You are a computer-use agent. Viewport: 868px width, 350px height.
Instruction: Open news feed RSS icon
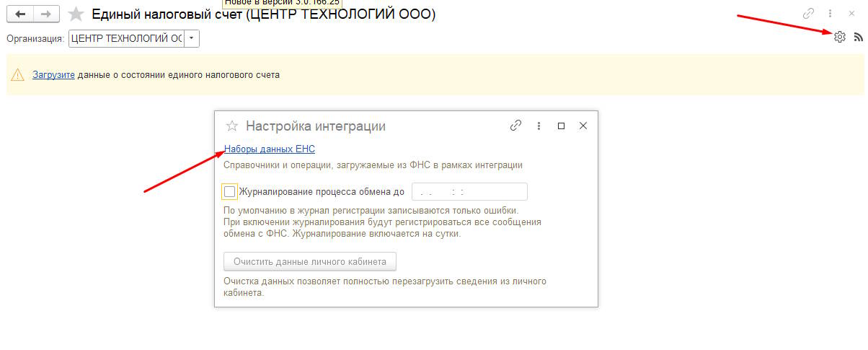point(858,37)
